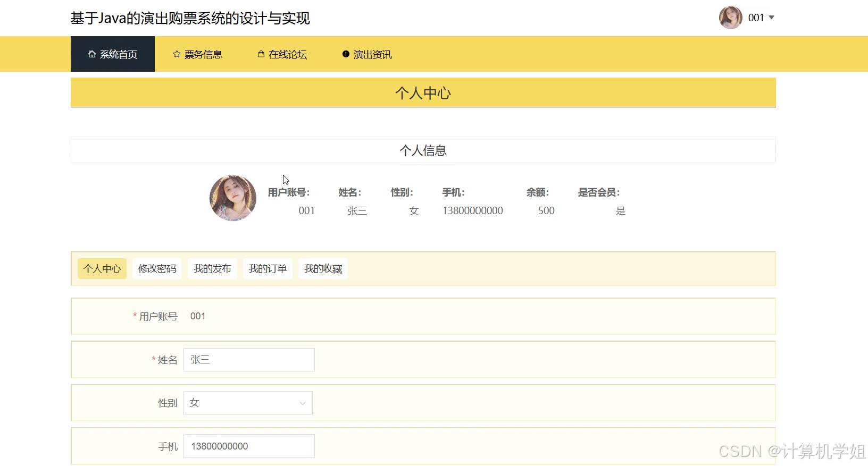The width and height of the screenshot is (868, 466).
Task: Click the star icon beside 票务信息
Action: [x=177, y=54]
